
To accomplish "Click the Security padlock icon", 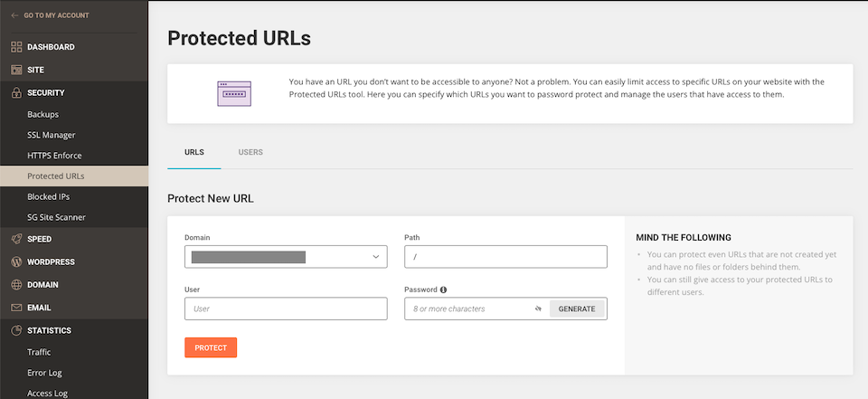I will [16, 92].
